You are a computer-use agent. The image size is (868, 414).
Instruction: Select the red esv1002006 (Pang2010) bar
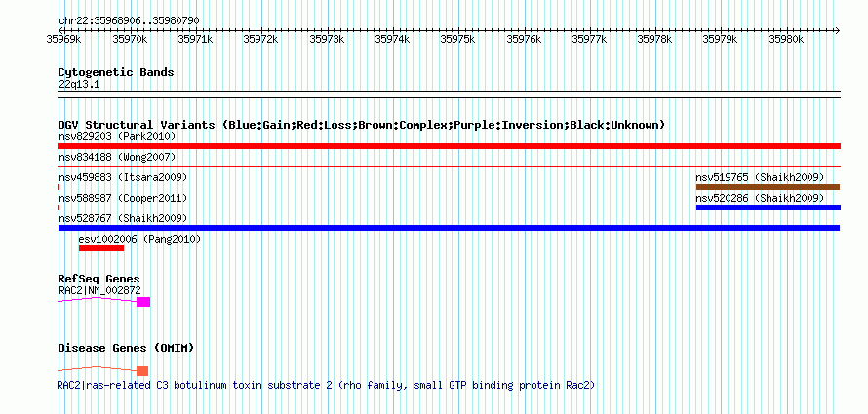pyautogui.click(x=101, y=248)
